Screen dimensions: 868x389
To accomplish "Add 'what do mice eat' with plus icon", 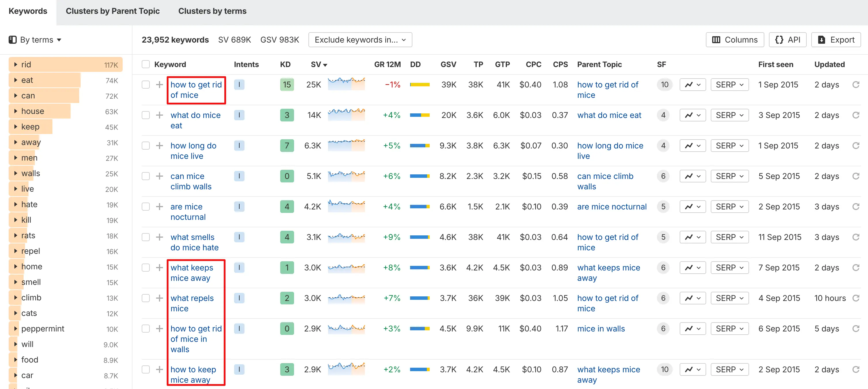I will click(159, 115).
